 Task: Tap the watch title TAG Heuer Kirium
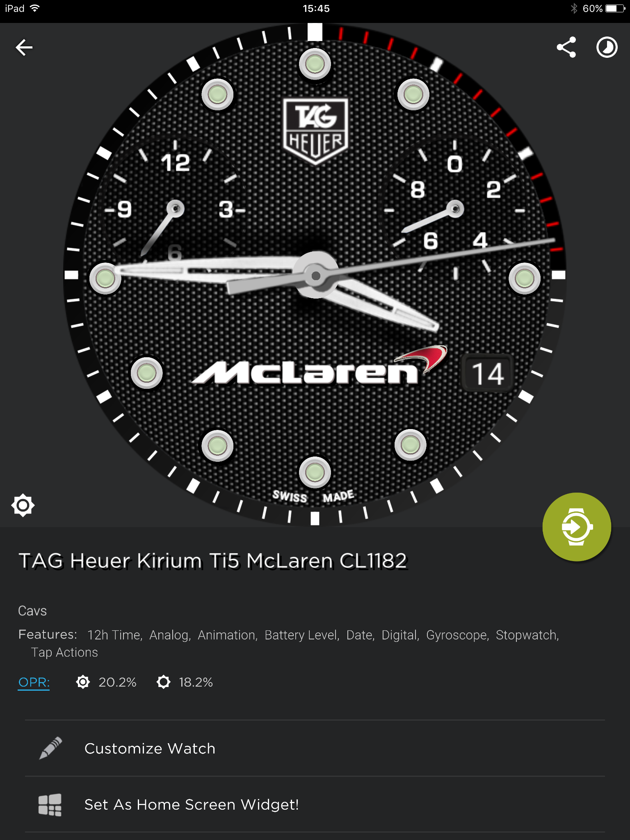pyautogui.click(x=213, y=561)
